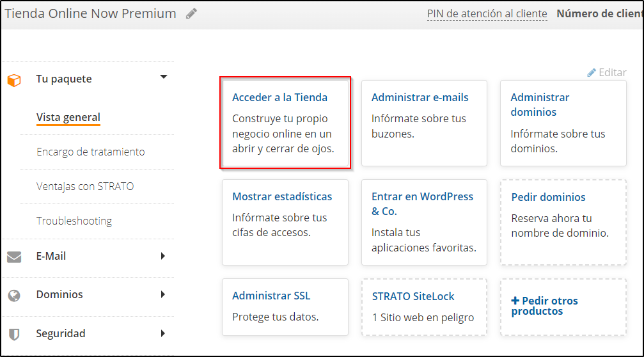Open the E-Mail sidebar section
Screen dimensions: 644x357
tap(51, 256)
